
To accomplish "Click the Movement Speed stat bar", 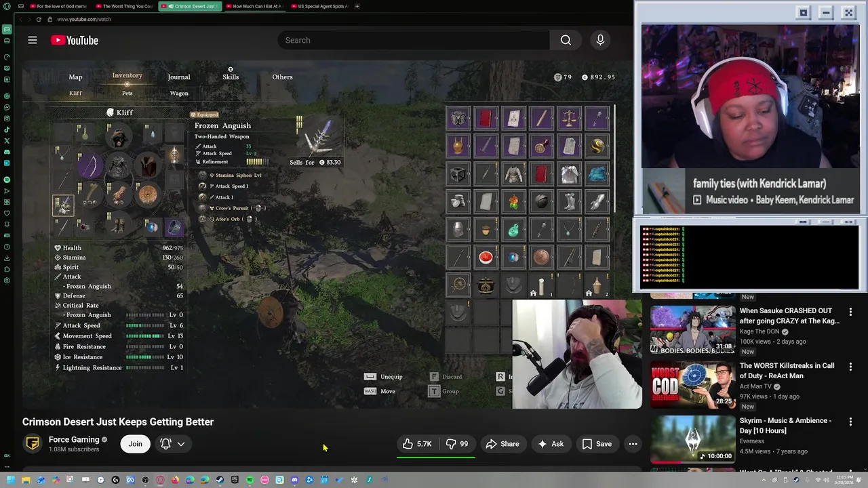I will pyautogui.click(x=145, y=336).
